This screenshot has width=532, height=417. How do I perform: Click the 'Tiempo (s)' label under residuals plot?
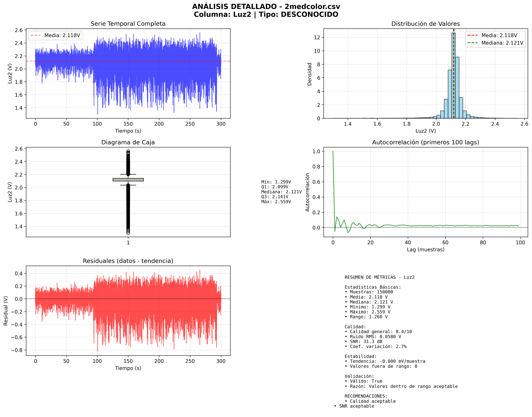coord(128,368)
